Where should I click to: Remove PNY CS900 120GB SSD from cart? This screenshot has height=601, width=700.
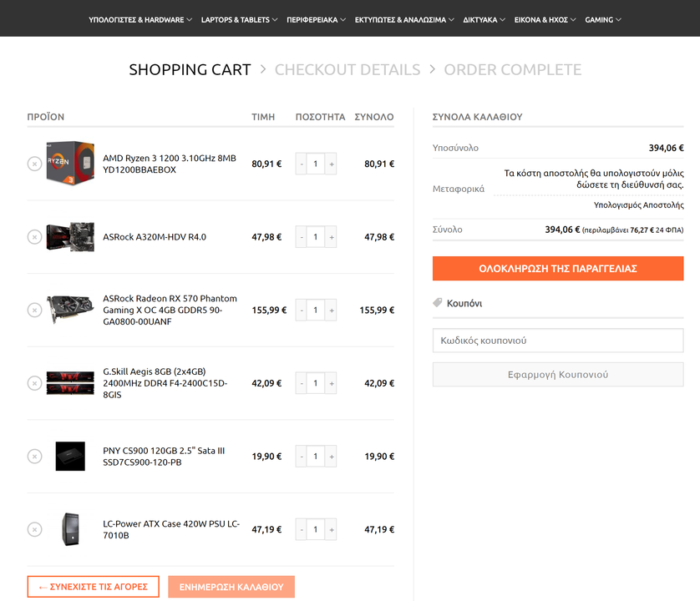point(34,457)
